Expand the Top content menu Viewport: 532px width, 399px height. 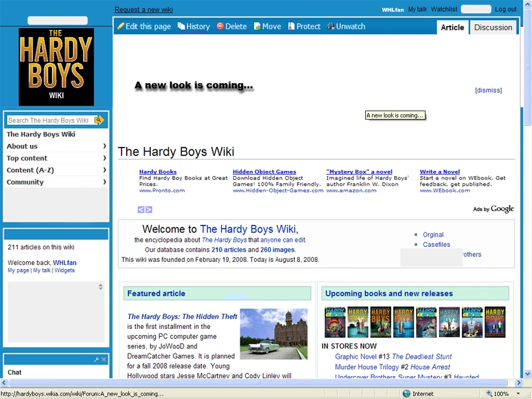(x=56, y=158)
